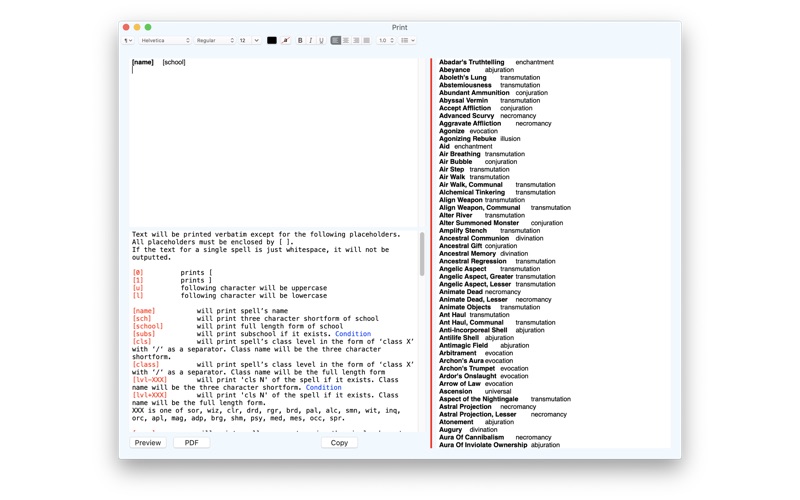The image size is (800, 500).
Task: Select Aura Of Cannibalism in preview
Action: [x=471, y=437]
